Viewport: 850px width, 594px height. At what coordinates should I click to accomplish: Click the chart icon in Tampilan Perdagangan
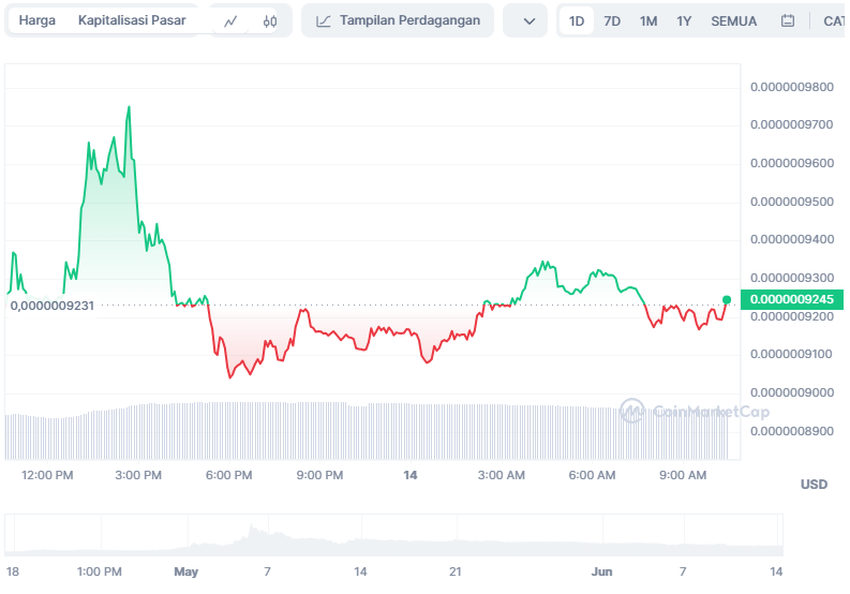[x=323, y=21]
